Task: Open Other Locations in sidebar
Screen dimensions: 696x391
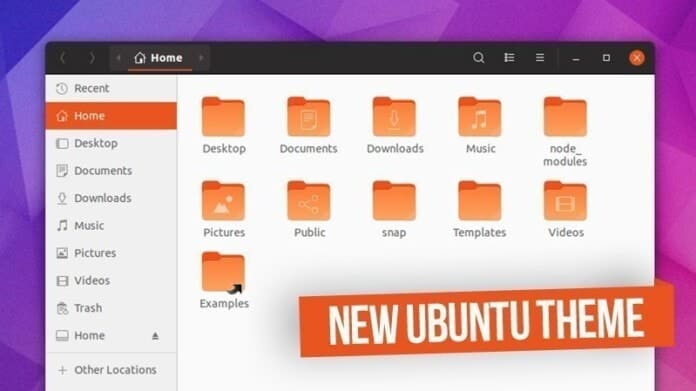Action: click(x=111, y=370)
